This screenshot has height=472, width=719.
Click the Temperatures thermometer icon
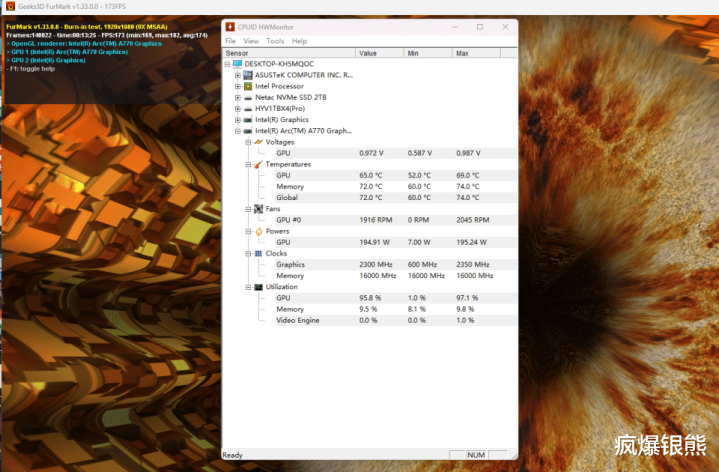click(258, 164)
